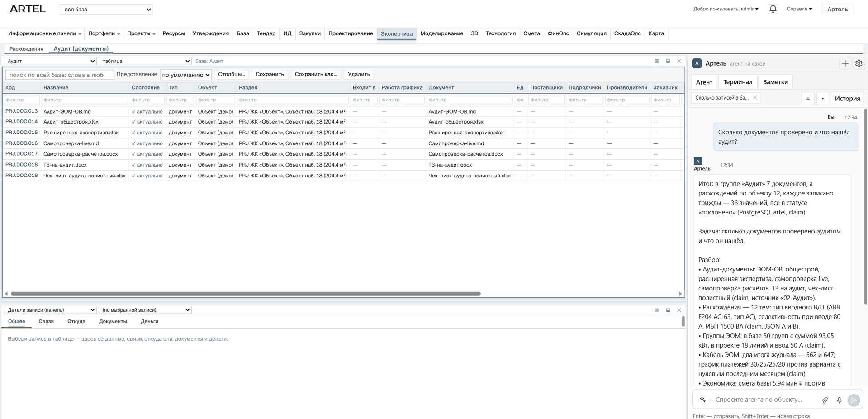This screenshot has width=868, height=419.
Task: Maximize the Аудит table panel
Action: 668,61
